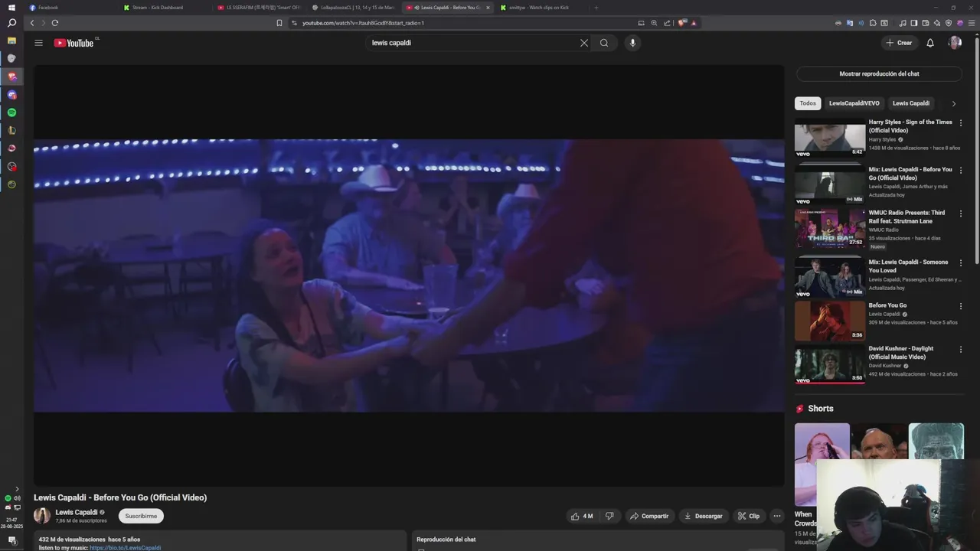This screenshot has height=551, width=980.
Task: Open File Explorer from taskbar
Action: (x=11, y=40)
